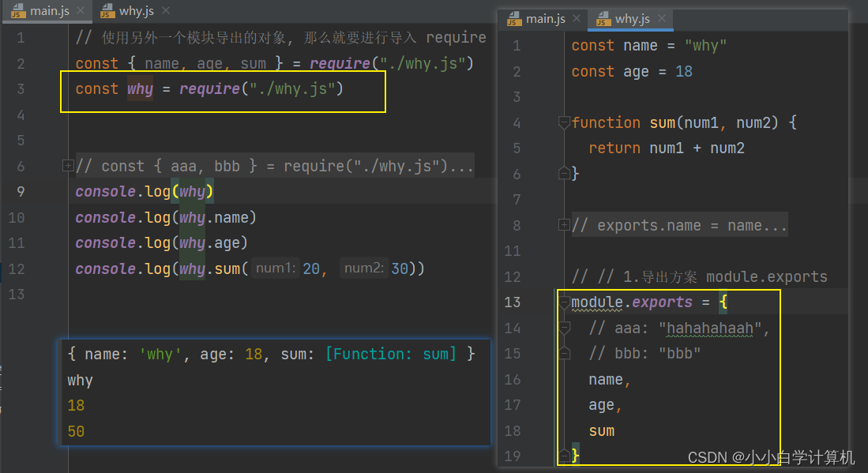Screen dimensions: 868x473
Task: Click line number 3 in main.js gutter
Action: click(21, 88)
